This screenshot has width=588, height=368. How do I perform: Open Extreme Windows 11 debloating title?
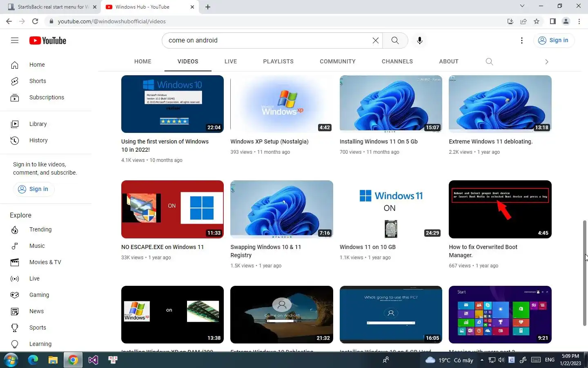(x=491, y=141)
